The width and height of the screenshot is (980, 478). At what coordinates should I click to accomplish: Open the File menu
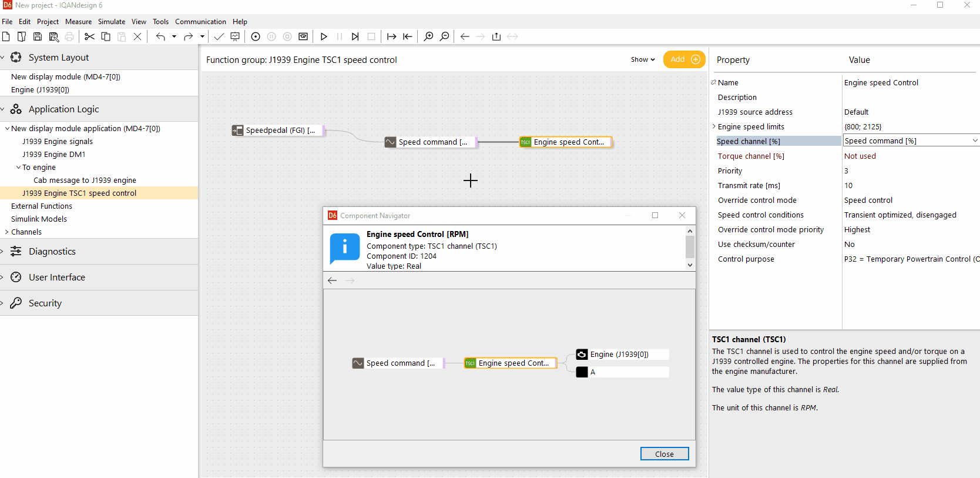[7, 22]
